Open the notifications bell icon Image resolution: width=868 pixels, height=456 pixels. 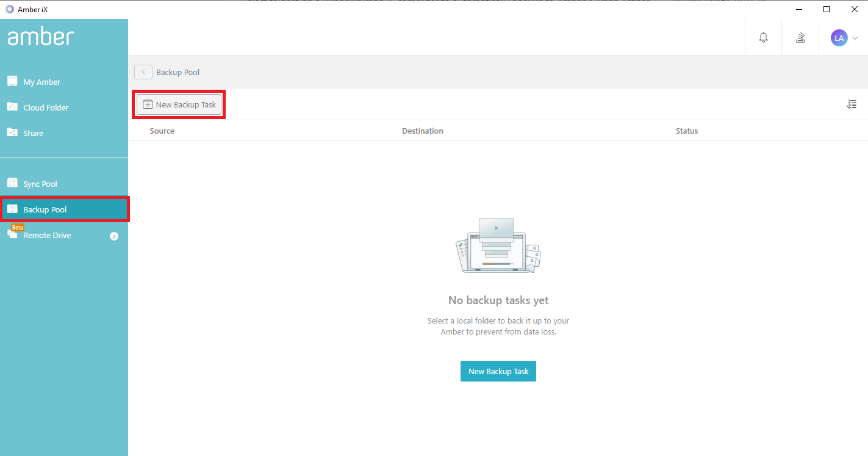763,37
